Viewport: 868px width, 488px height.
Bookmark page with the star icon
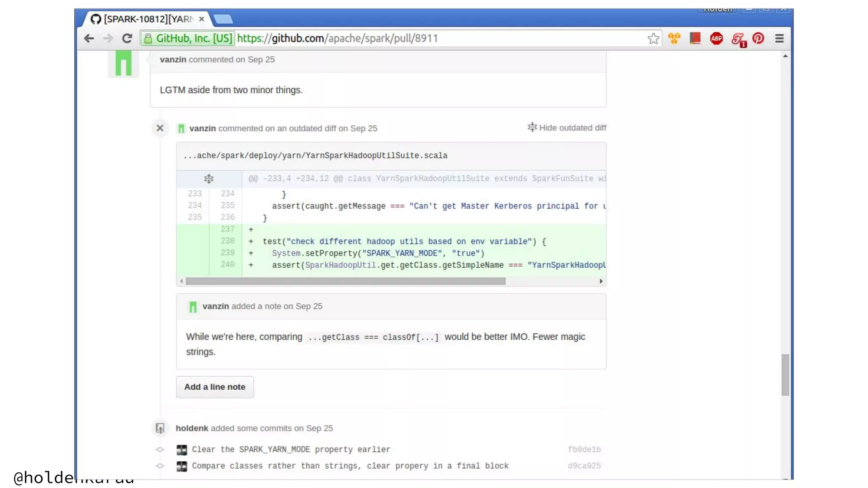pos(653,39)
